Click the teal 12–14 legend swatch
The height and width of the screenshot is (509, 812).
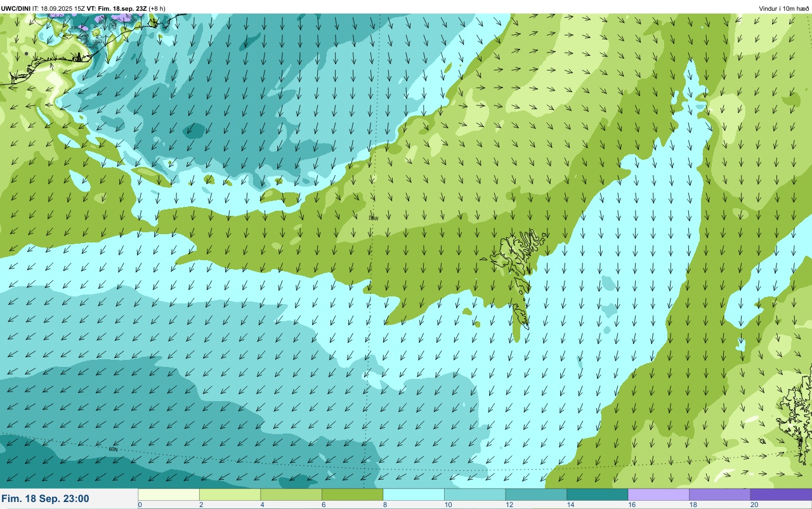click(536, 494)
